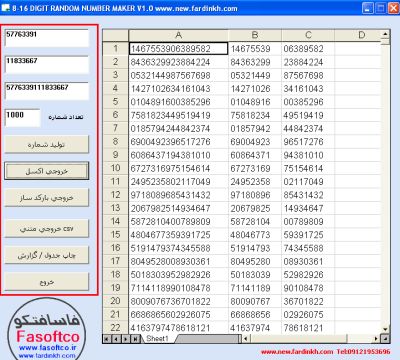
Task: Select cell containing 08930361
Action: [x=308, y=261]
